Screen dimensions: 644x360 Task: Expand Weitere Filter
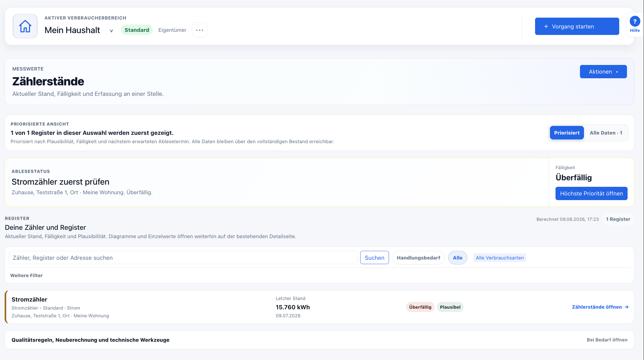click(x=27, y=276)
